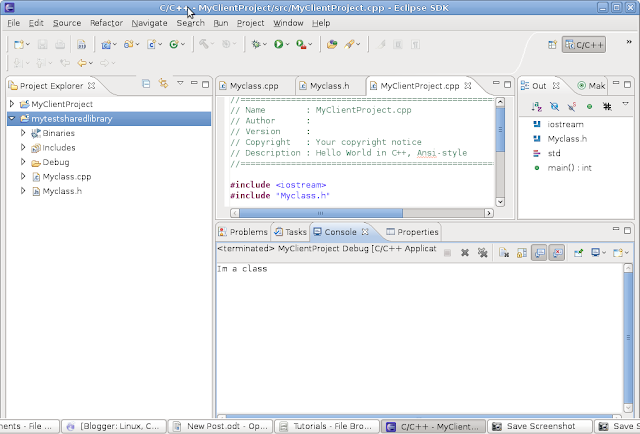The height and width of the screenshot is (434, 640).
Task: Expand Myclass.cpp in Project Explorer
Action: (x=23, y=176)
